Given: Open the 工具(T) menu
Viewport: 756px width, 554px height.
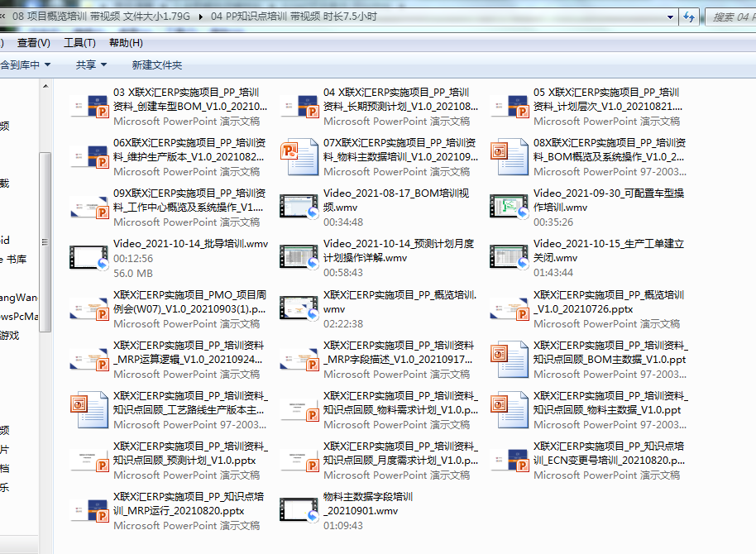Looking at the screenshot, I should point(79,43).
